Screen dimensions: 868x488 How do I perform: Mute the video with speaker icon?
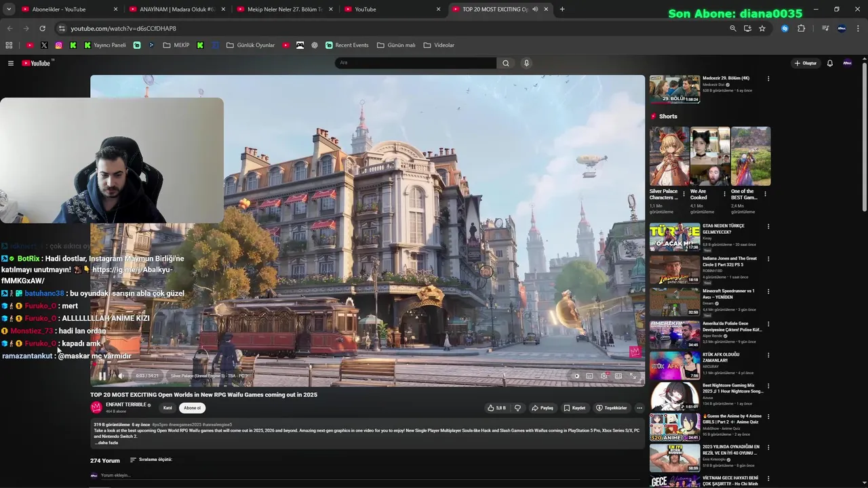(x=121, y=375)
